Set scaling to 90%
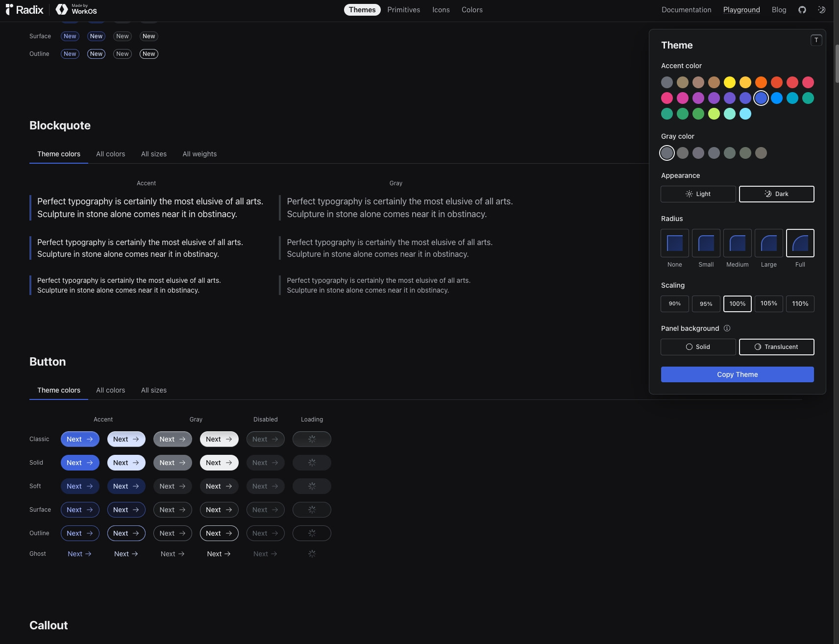This screenshot has height=644, width=839. click(x=675, y=304)
